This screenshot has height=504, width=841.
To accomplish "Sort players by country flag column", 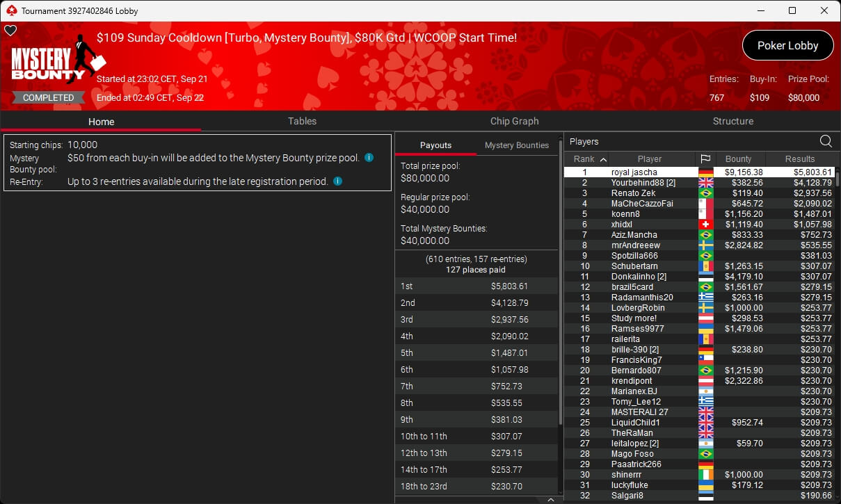I will (705, 159).
